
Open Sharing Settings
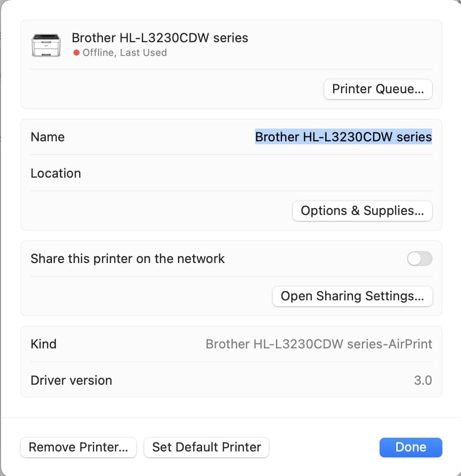(353, 296)
